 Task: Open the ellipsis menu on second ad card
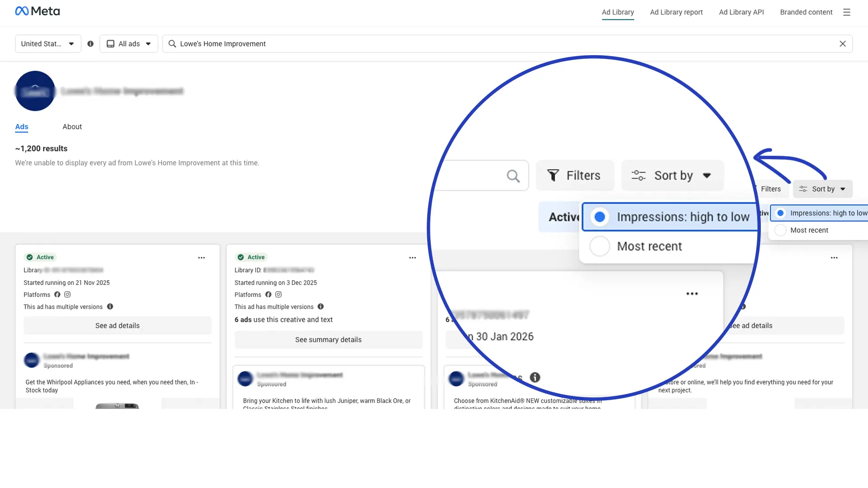412,257
